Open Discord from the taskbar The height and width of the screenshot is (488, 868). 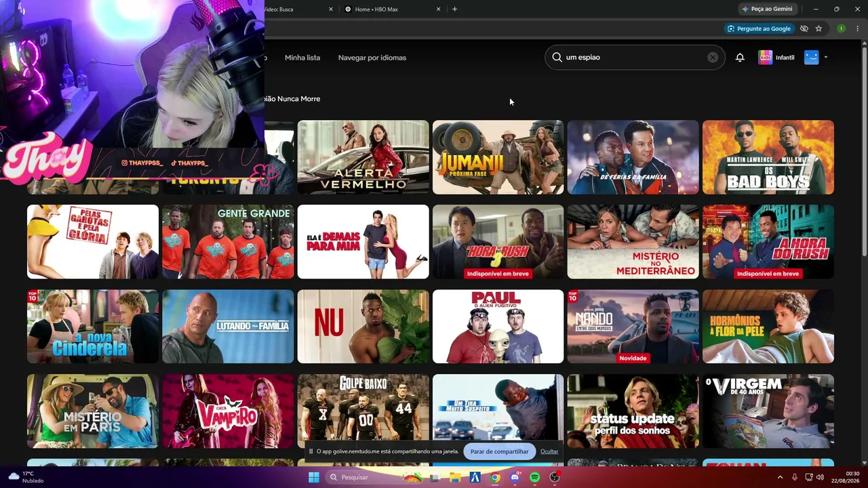click(515, 477)
